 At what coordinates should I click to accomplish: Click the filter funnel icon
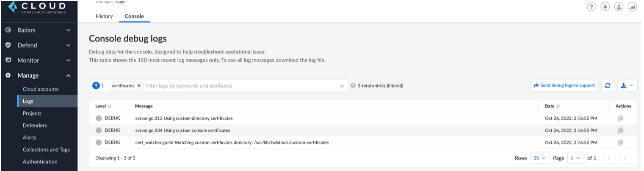(x=96, y=85)
